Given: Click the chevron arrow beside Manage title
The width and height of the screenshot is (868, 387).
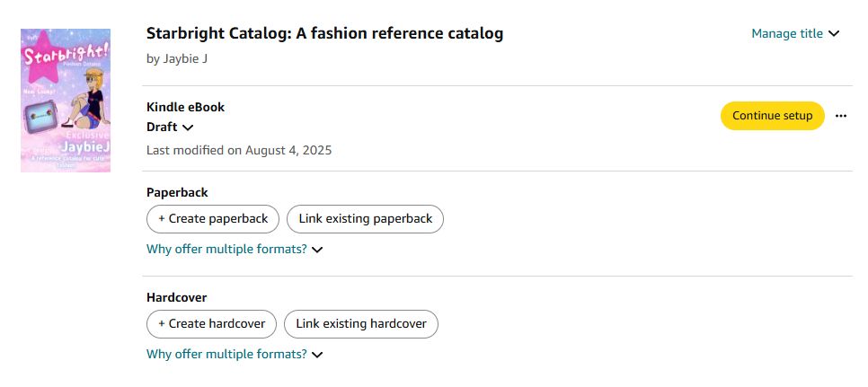Looking at the screenshot, I should [834, 34].
